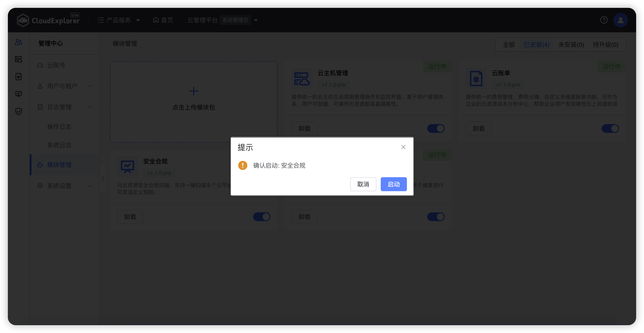Select the billing document sidebar icon
Viewport: 644px width, 333px height.
click(19, 76)
